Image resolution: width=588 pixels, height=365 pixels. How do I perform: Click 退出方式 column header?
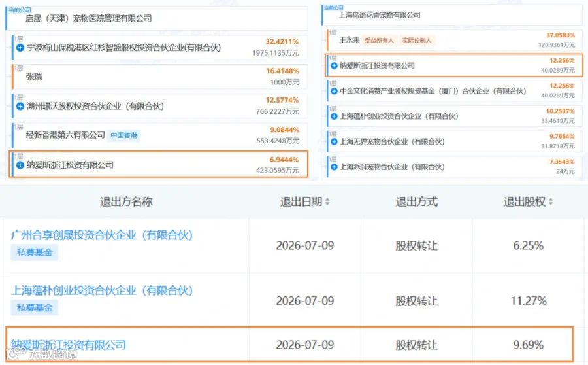pyautogui.click(x=417, y=201)
